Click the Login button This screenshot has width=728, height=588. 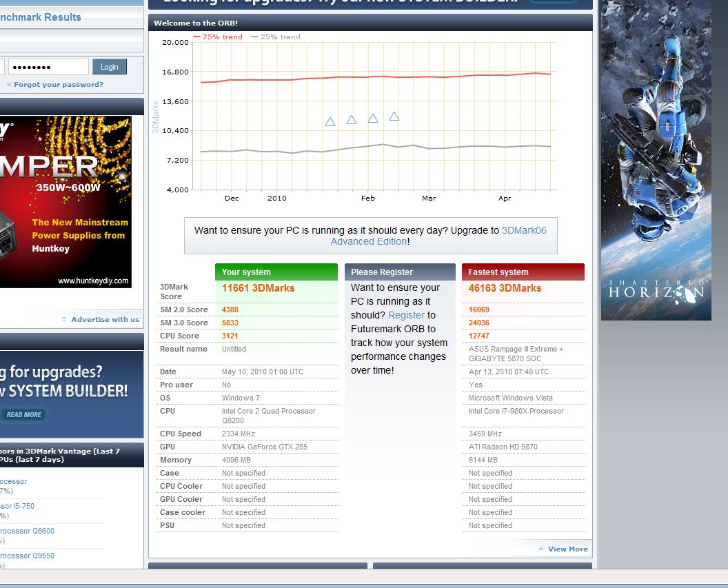[x=109, y=67]
